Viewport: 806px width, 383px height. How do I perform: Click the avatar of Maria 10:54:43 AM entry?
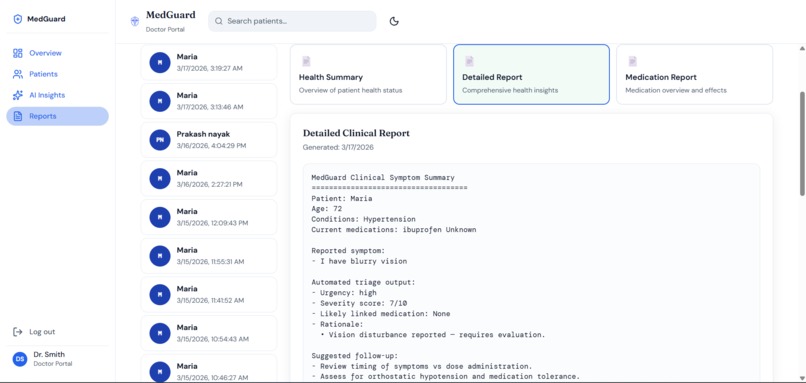pos(160,333)
